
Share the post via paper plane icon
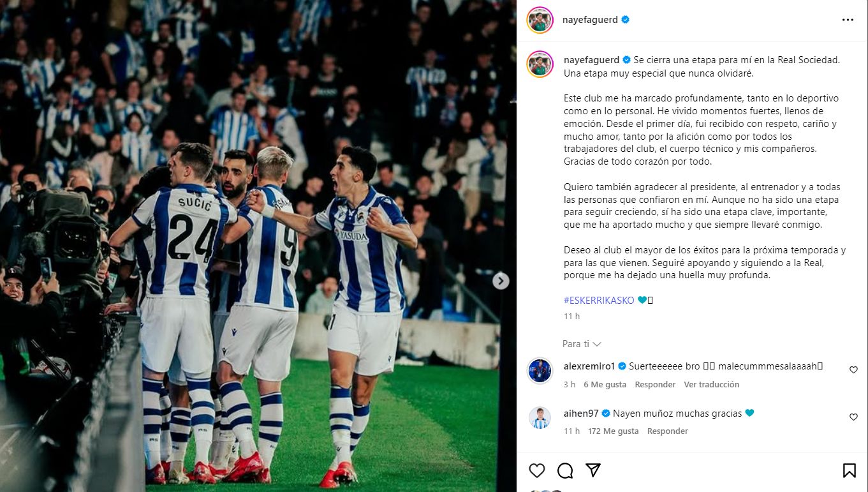click(x=593, y=470)
